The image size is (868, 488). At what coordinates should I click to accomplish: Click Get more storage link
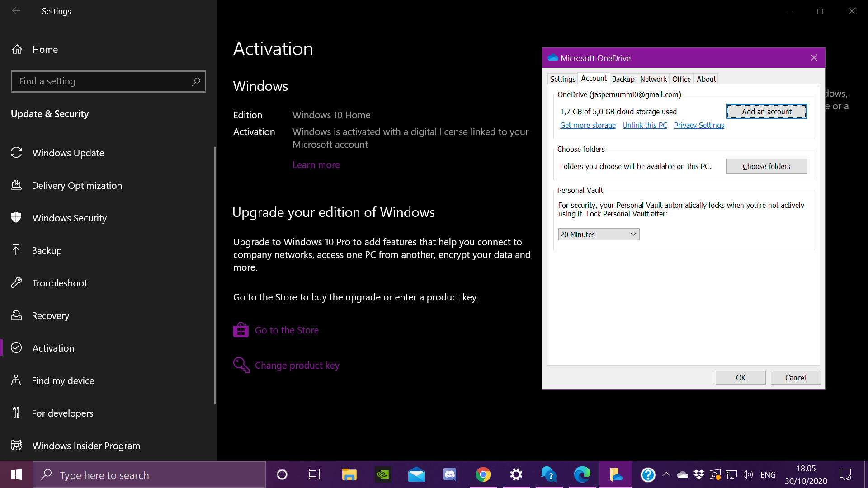(588, 125)
